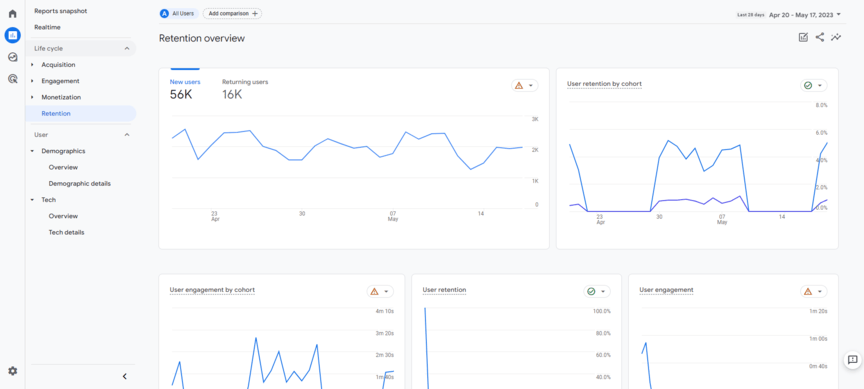This screenshot has width=864, height=389.
Task: Select the Retention report
Action: pos(80,114)
